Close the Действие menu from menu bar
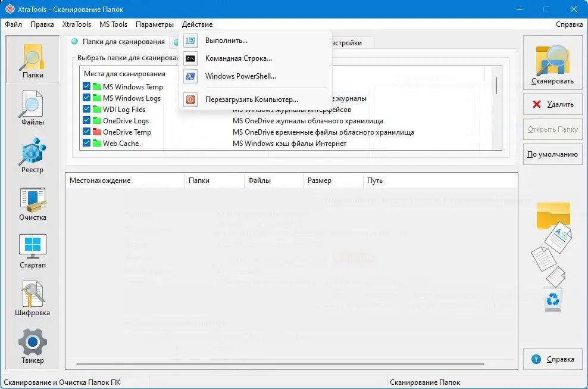588x389 pixels. (x=197, y=24)
